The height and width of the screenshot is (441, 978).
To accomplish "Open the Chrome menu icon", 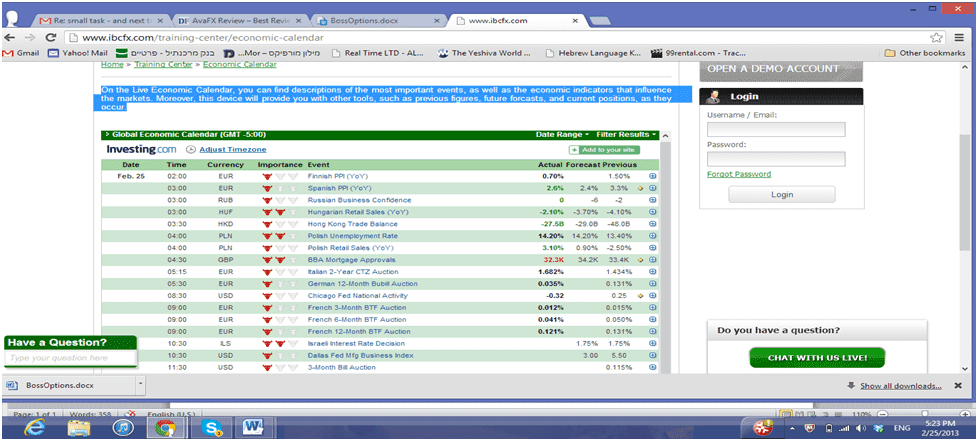I will [x=958, y=37].
